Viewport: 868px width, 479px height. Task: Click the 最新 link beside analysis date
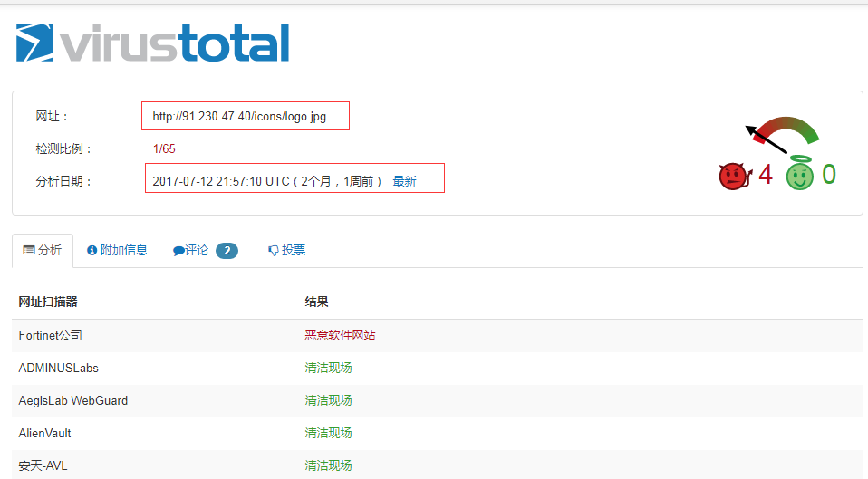(404, 181)
